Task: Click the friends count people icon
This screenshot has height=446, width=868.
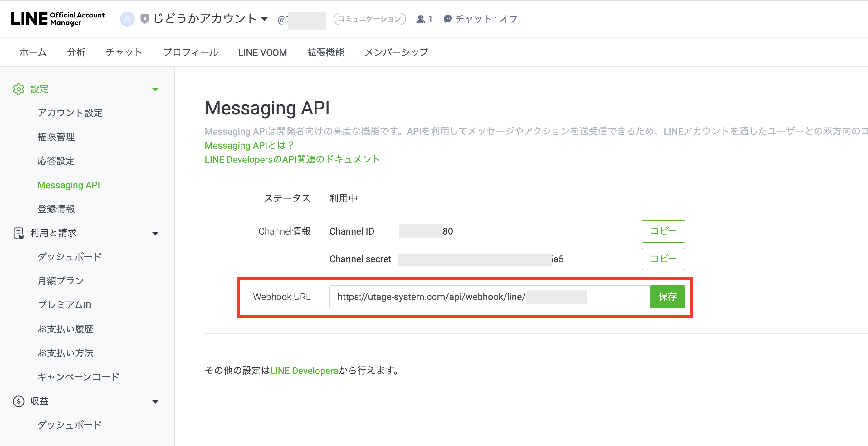Action: click(420, 19)
